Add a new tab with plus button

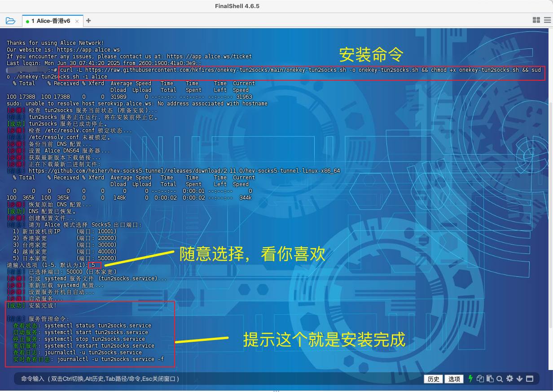88,21
